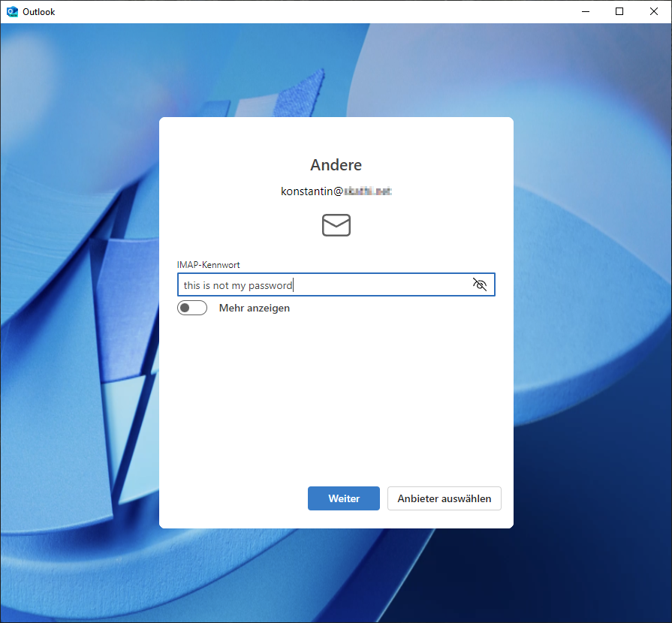Click the konstantin username in the email address
Screen dimensions: 672x623
307,191
